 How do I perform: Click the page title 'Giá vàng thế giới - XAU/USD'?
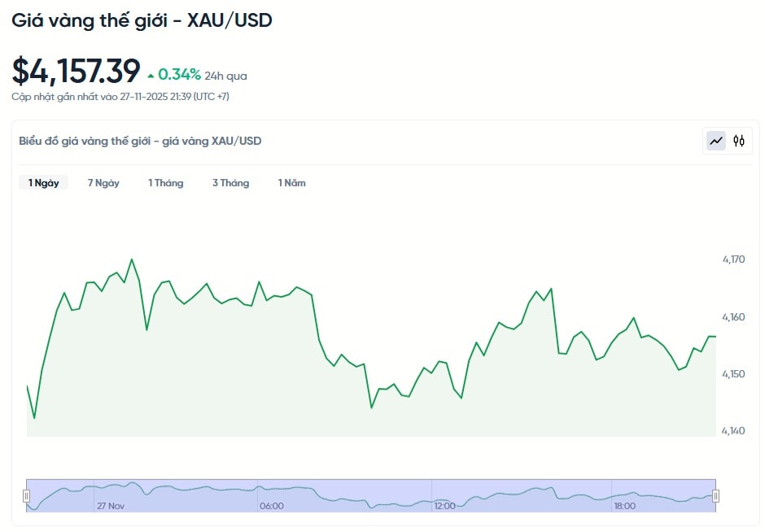pos(142,21)
